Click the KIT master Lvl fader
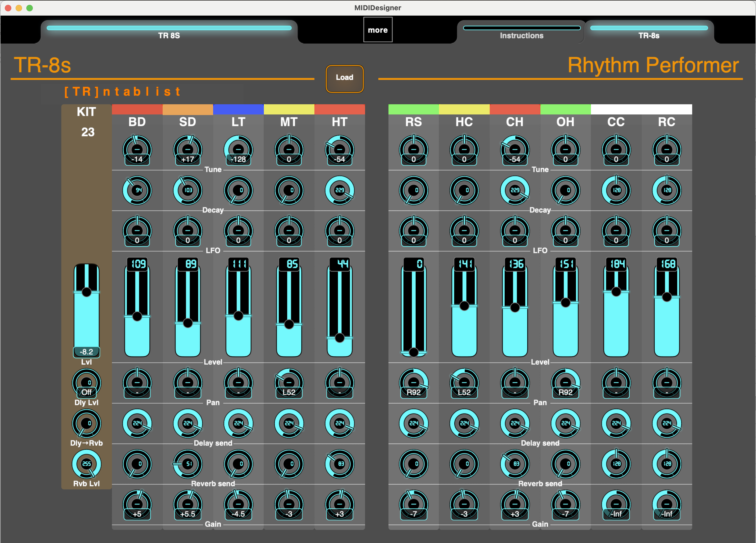The image size is (756, 543). point(86,310)
